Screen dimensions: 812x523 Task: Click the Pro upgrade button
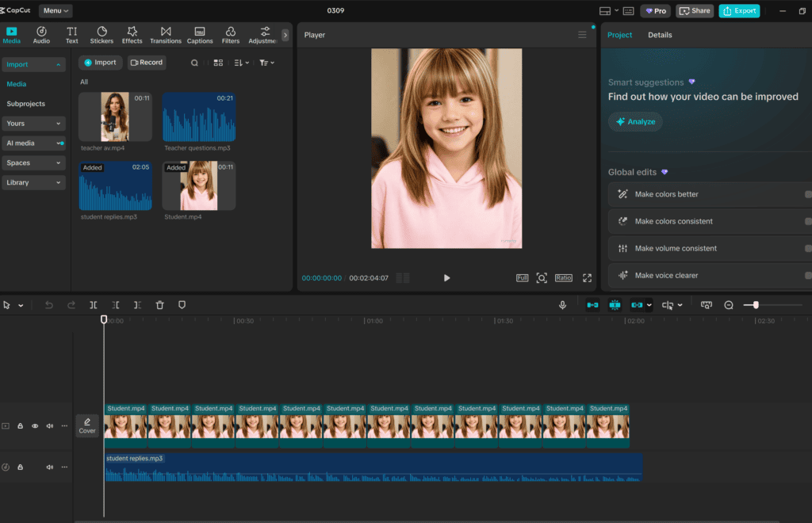pyautogui.click(x=656, y=11)
